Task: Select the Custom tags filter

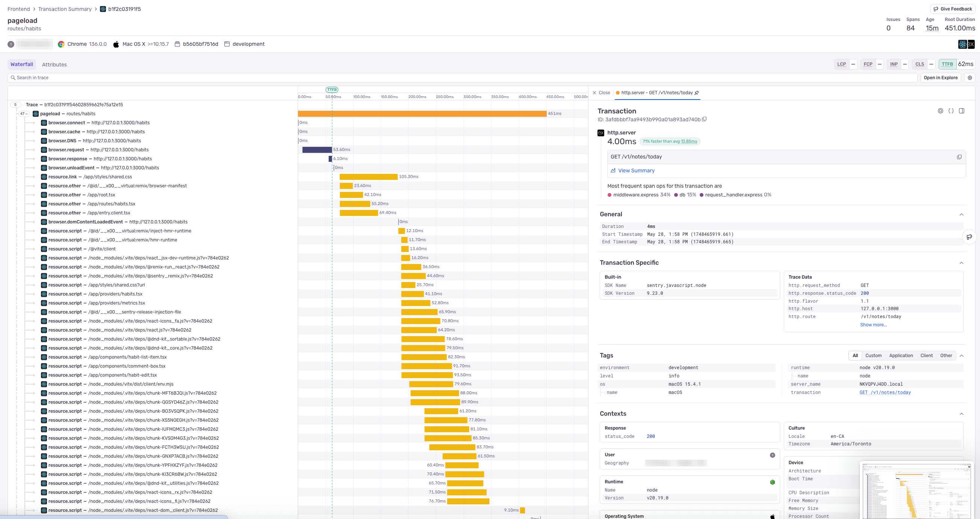Action: pyautogui.click(x=873, y=356)
